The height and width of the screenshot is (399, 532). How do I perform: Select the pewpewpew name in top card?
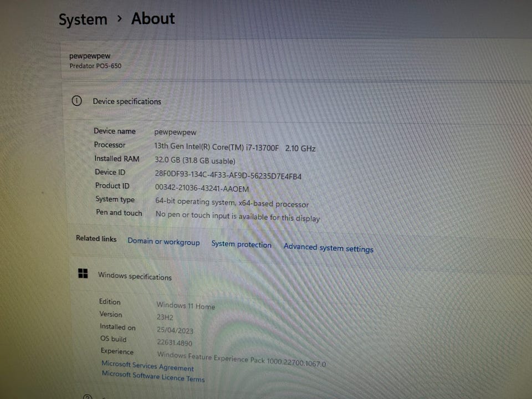90,56
